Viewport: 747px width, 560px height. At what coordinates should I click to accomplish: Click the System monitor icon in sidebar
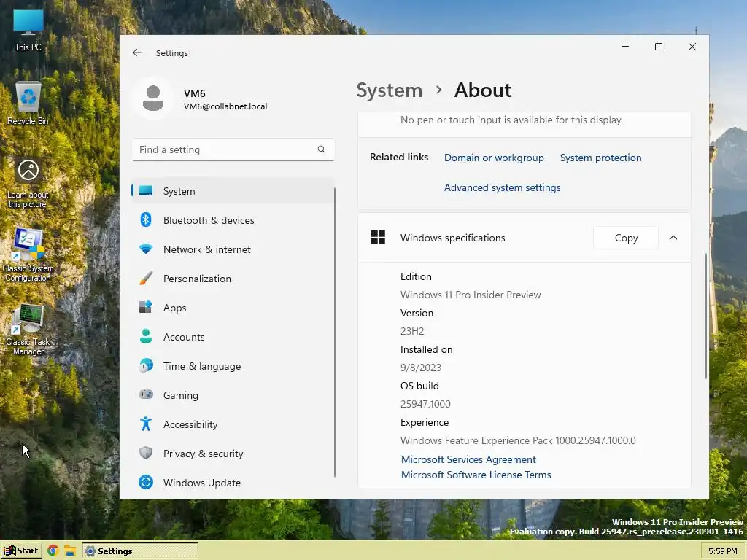(x=146, y=191)
